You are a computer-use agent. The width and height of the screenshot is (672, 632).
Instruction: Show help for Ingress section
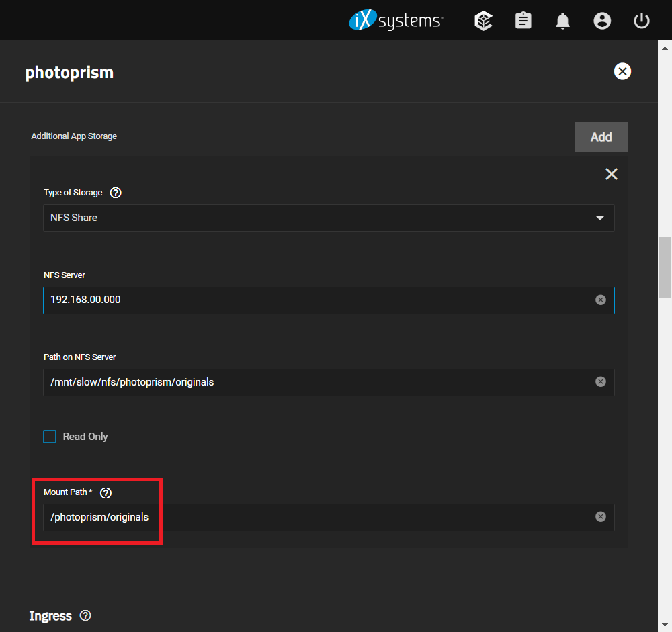(85, 615)
